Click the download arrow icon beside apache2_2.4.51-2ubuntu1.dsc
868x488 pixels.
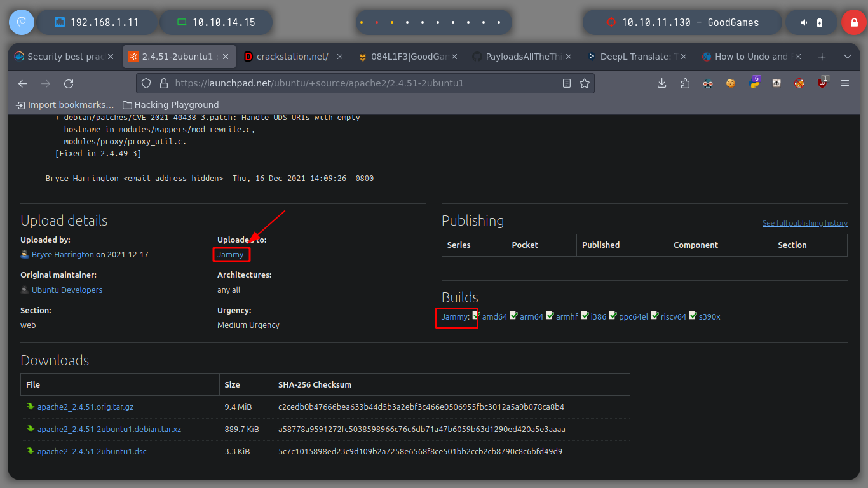coord(31,451)
